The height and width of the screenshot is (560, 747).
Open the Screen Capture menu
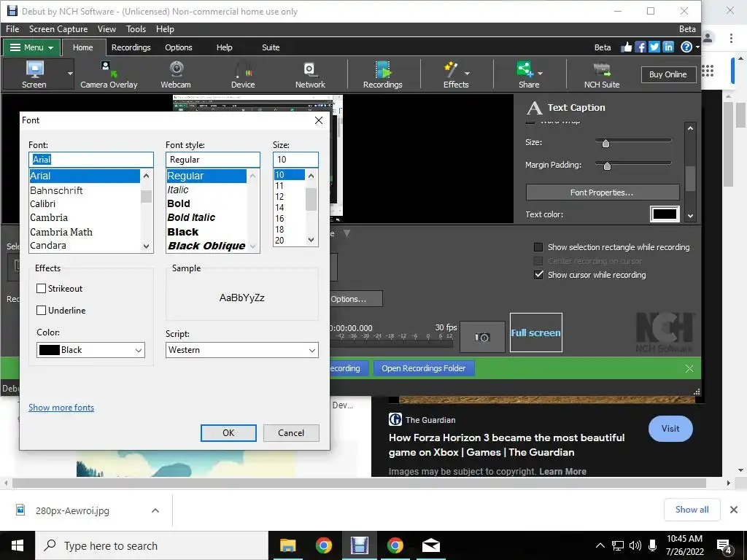[x=58, y=29]
